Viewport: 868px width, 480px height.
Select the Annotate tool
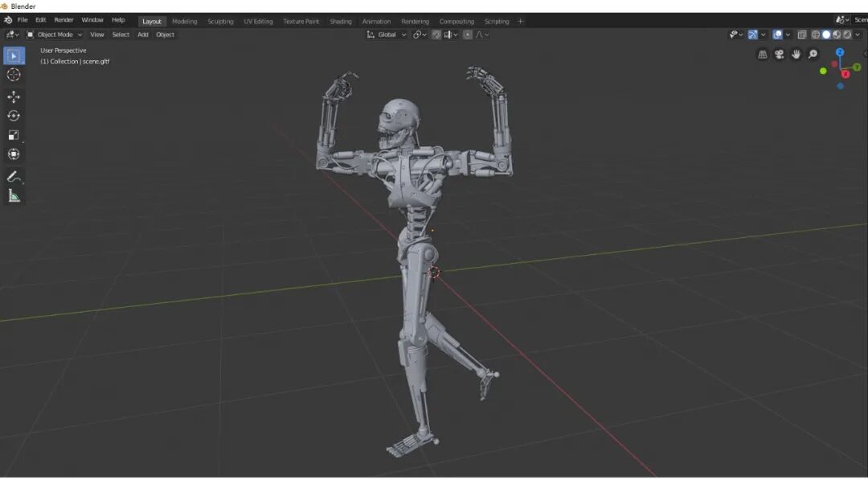[14, 176]
